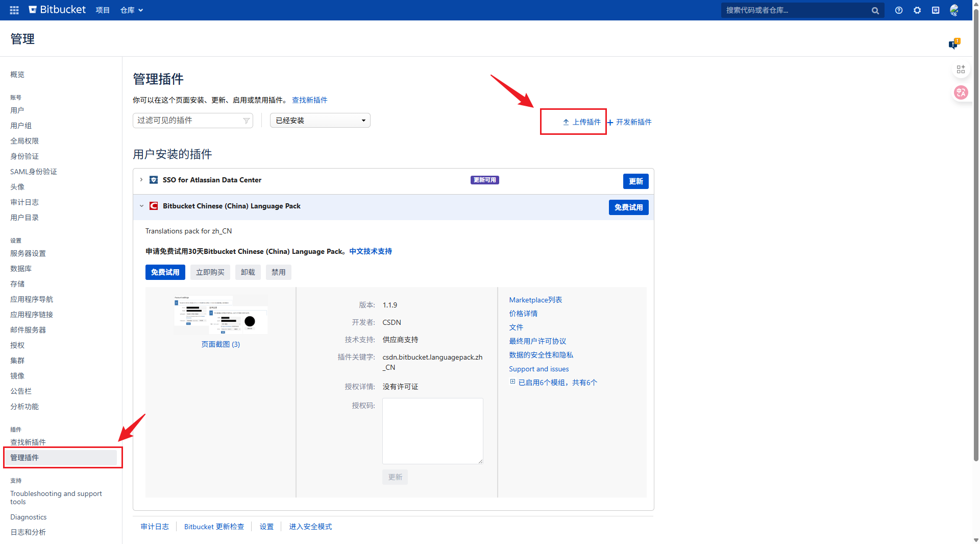The height and width of the screenshot is (544, 980).
Task: Open 服务器设置 in the sidebar
Action: (x=28, y=253)
